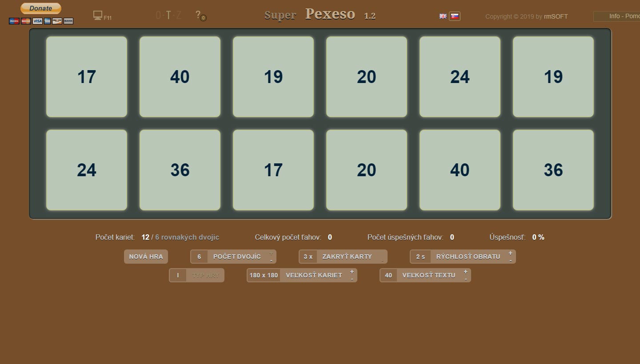The height and width of the screenshot is (364, 640).
Task: Open the rmSOFT copyright link
Action: pos(556,16)
